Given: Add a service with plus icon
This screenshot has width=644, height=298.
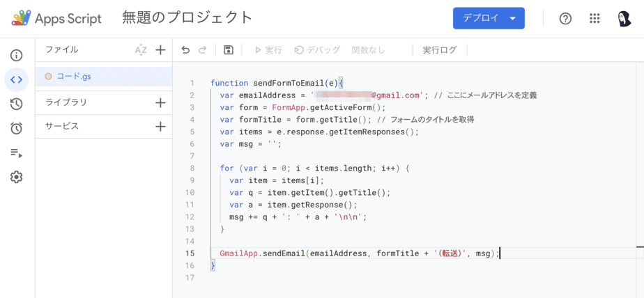Looking at the screenshot, I should (x=160, y=127).
